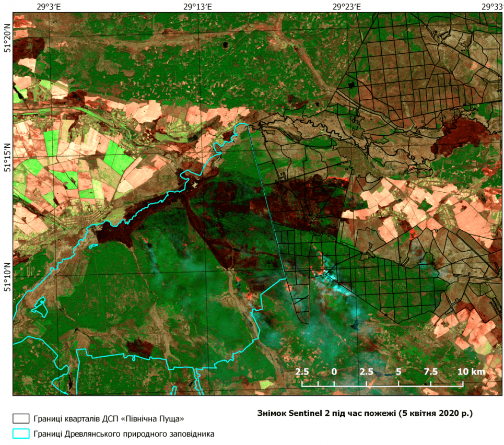Click the 7.5 label on scale bar
Viewport: 504px width, 445px height.
[430, 372]
